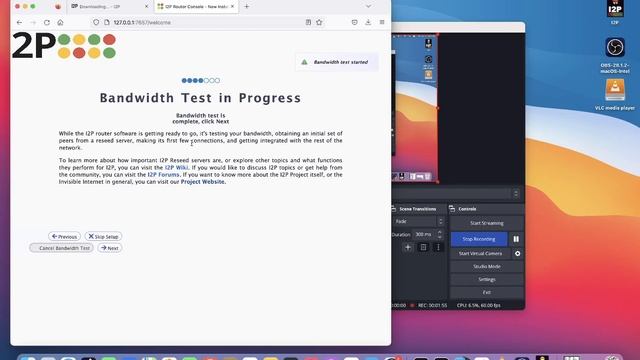Viewport: 640px width, 360px height.
Task: Pop out the Scene Transitions dock icon
Action: coord(393,209)
